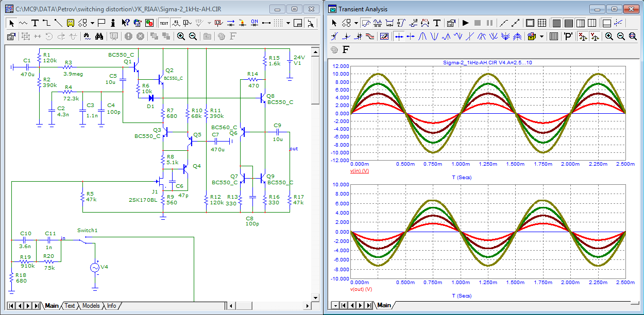Screen dimensions: 644x315
Task: Run the transient analysis with play button
Action: (465, 23)
